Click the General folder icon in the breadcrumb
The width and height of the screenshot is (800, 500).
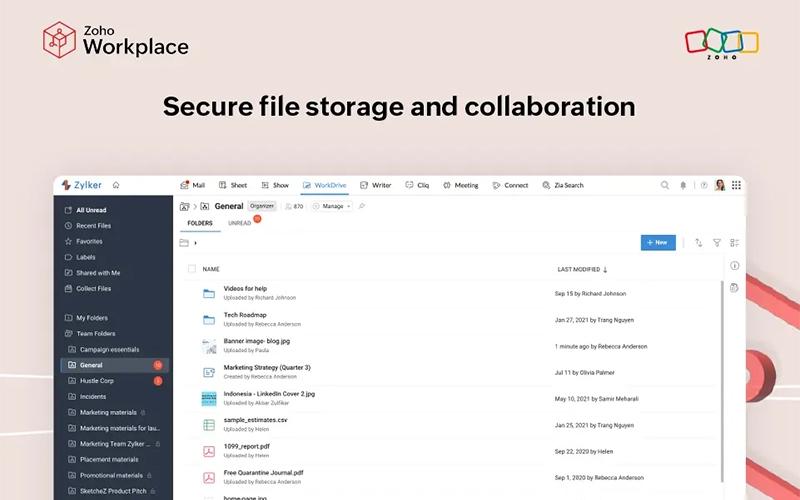tap(205, 206)
